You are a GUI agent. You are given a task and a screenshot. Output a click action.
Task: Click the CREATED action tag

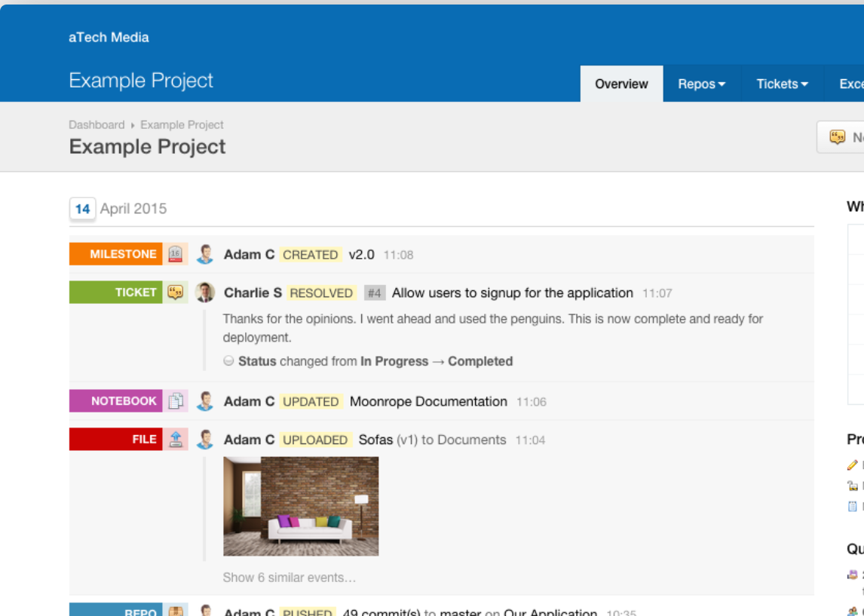(310, 255)
